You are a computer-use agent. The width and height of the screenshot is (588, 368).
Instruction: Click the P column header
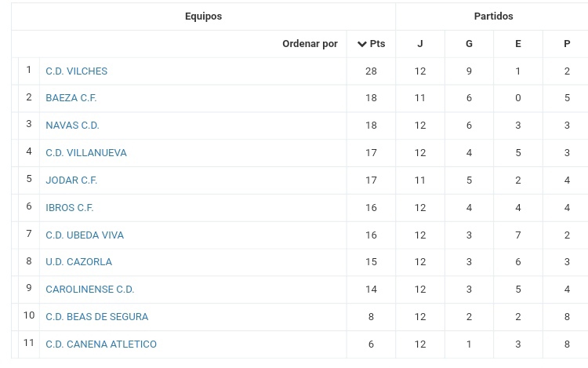[x=567, y=44]
